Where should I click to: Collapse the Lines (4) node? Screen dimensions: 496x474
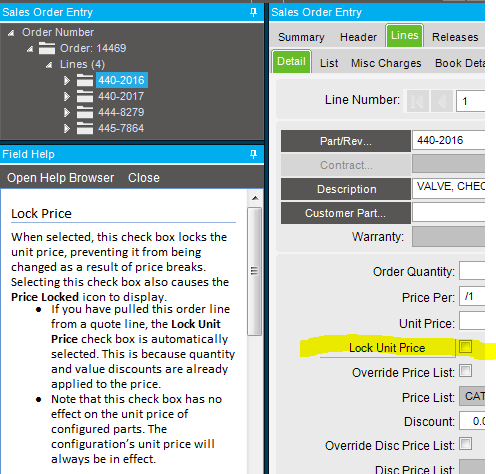(x=49, y=65)
